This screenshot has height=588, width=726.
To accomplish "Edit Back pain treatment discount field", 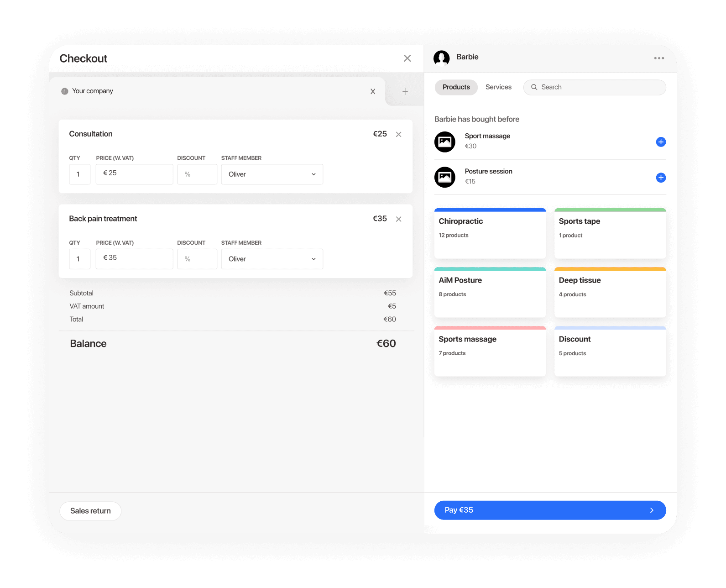I will pyautogui.click(x=197, y=259).
